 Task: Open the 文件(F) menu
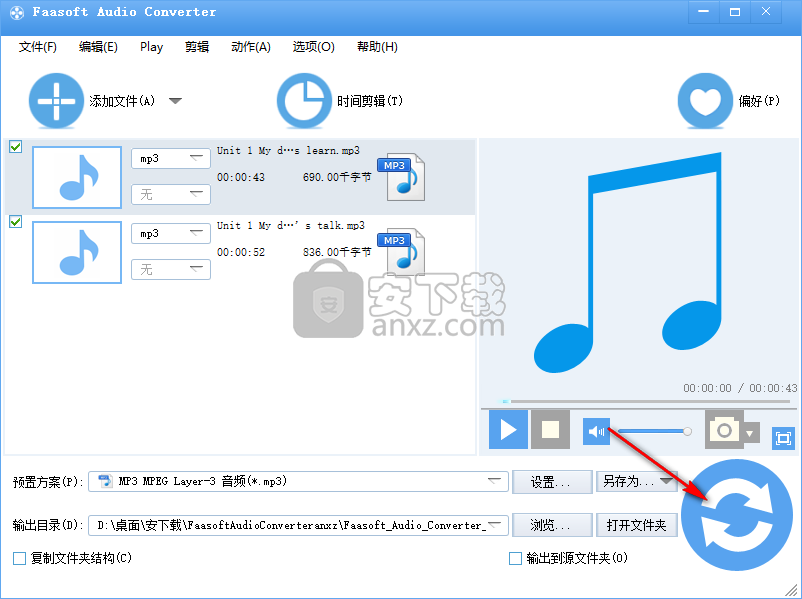click(x=38, y=47)
